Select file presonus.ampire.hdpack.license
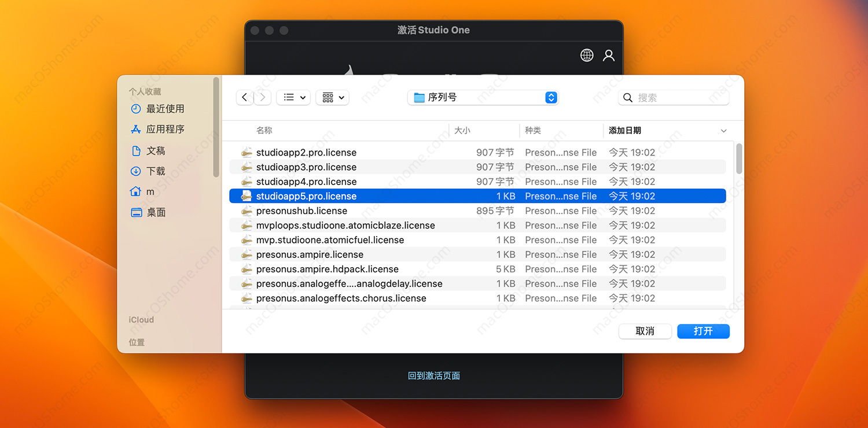 click(477, 269)
